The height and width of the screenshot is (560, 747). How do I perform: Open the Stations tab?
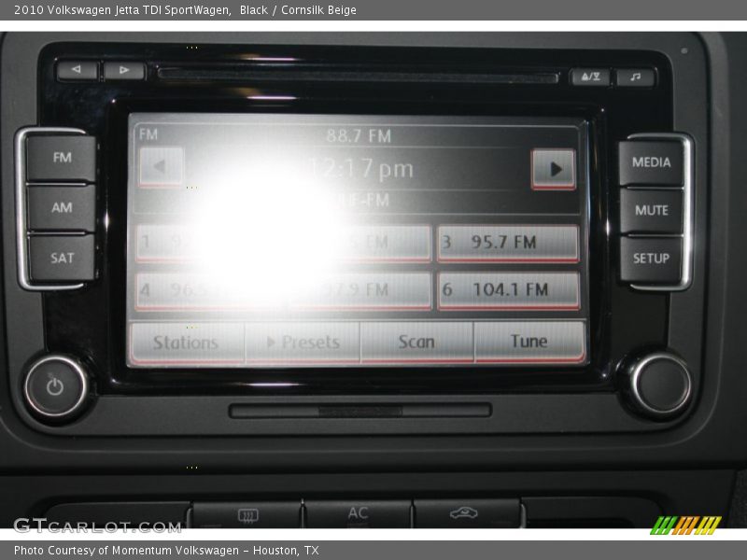click(186, 343)
